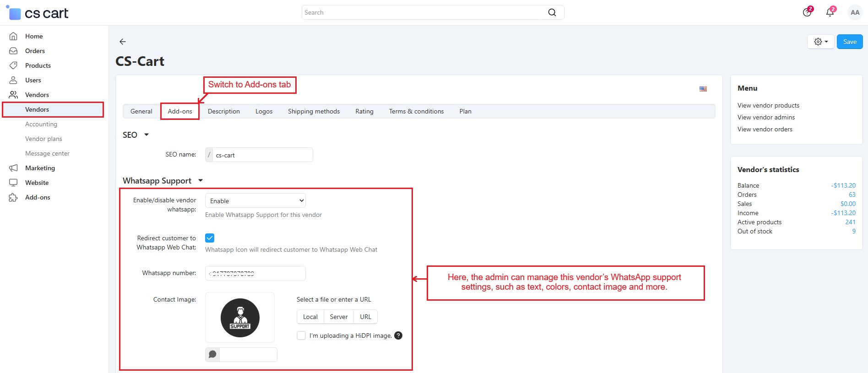Click the search magnifier icon

point(552,12)
